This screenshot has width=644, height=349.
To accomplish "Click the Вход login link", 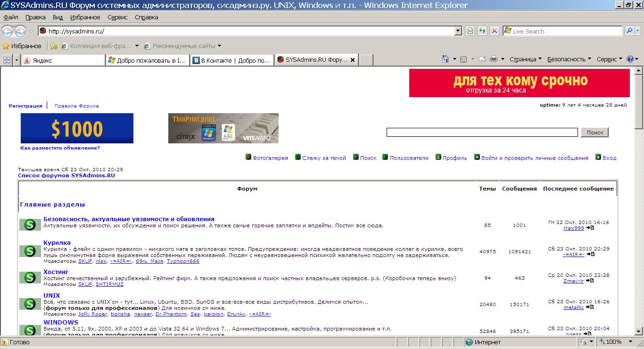I will pos(609,158).
